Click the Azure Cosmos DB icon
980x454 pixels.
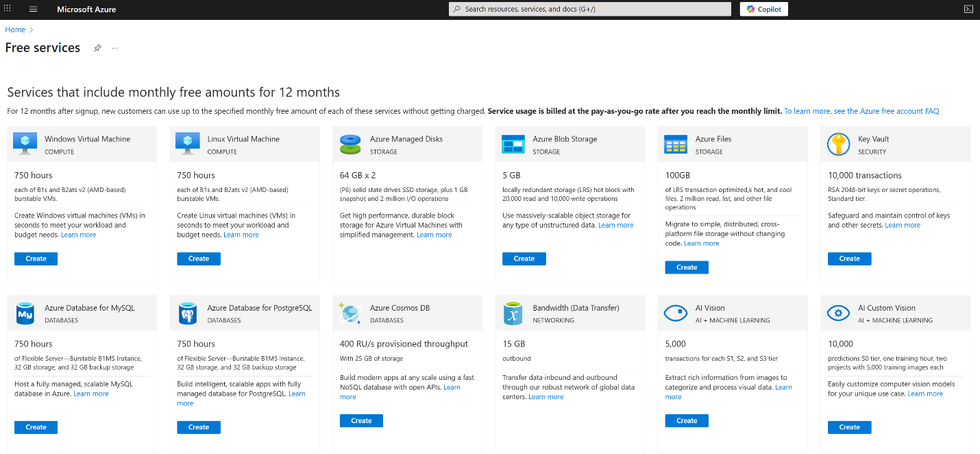click(x=350, y=313)
